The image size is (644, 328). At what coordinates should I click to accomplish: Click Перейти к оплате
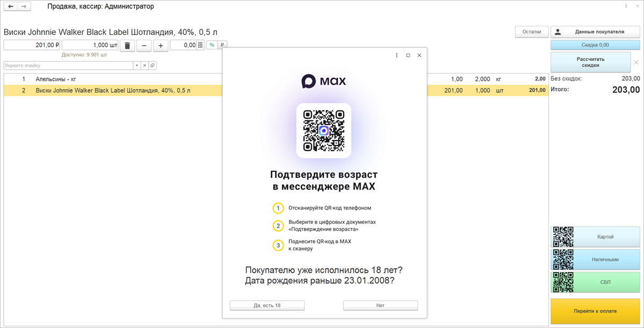595,311
